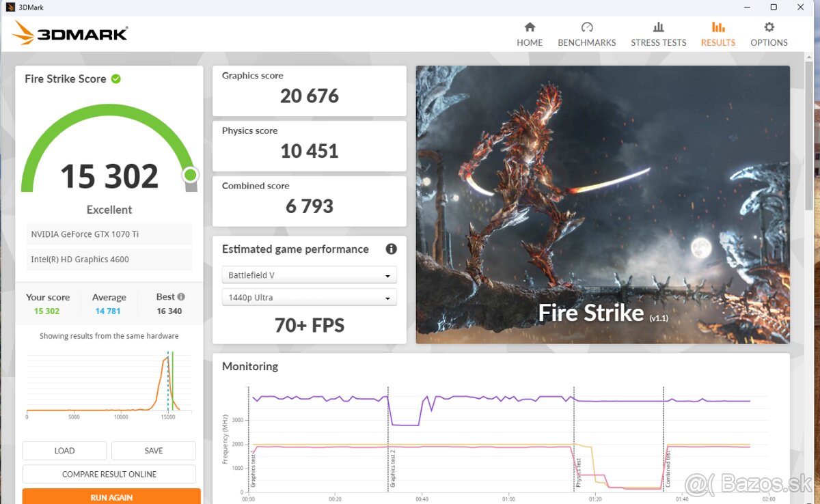This screenshot has height=504, width=820.
Task: Expand the Battlefield V game dropdown
Action: click(309, 275)
